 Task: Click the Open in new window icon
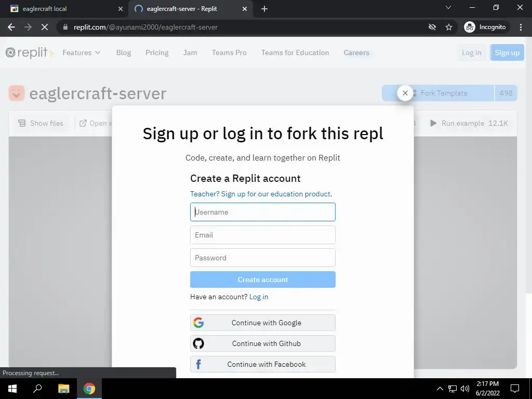(x=83, y=123)
